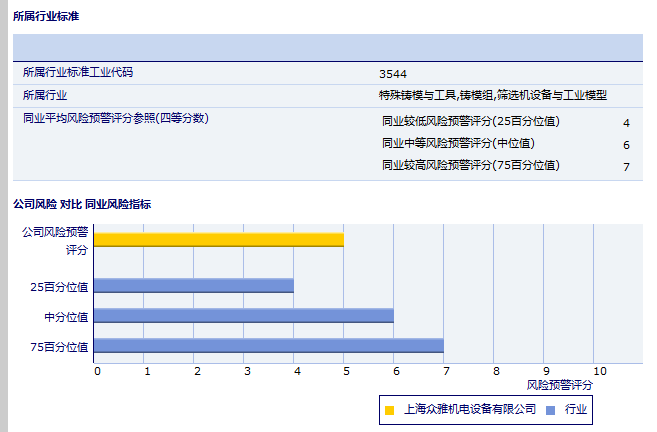
Task: Click the 所属行业标准 section heading
Action: point(46,17)
